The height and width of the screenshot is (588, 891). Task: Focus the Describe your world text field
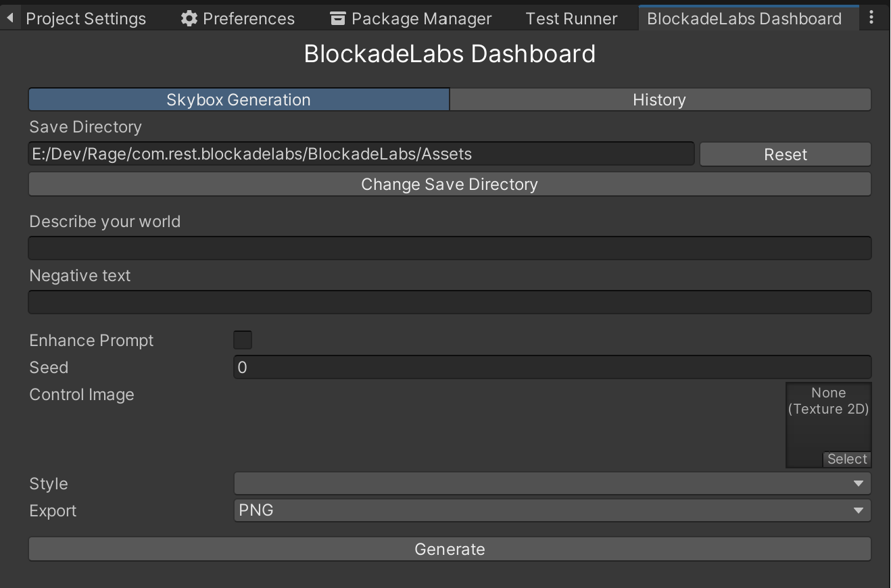[450, 248]
